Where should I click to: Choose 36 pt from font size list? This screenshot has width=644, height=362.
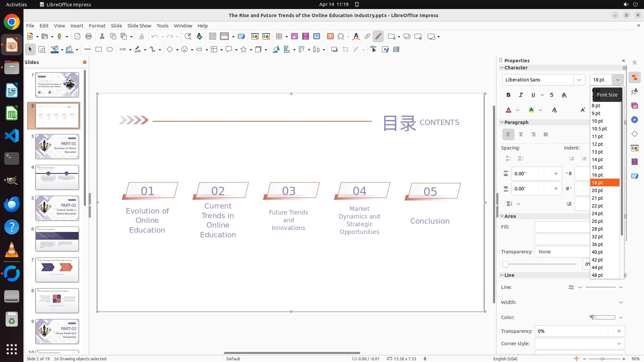[597, 244]
